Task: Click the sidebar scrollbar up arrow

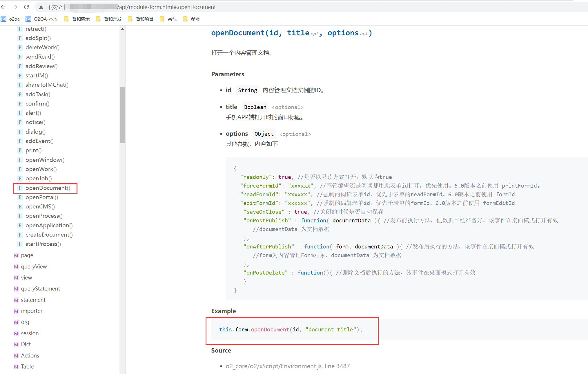Action: (122, 29)
